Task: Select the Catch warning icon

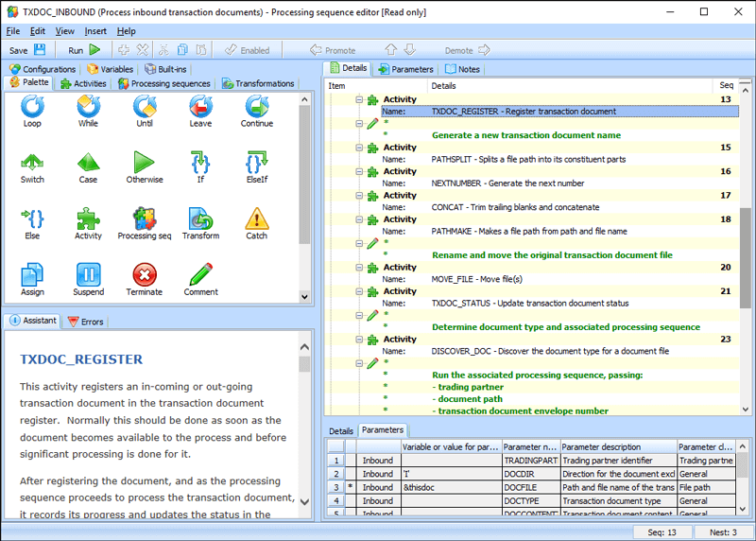Action: [256, 219]
